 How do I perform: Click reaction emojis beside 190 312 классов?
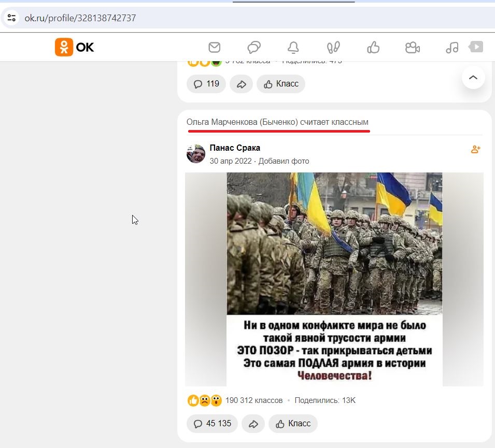205,400
